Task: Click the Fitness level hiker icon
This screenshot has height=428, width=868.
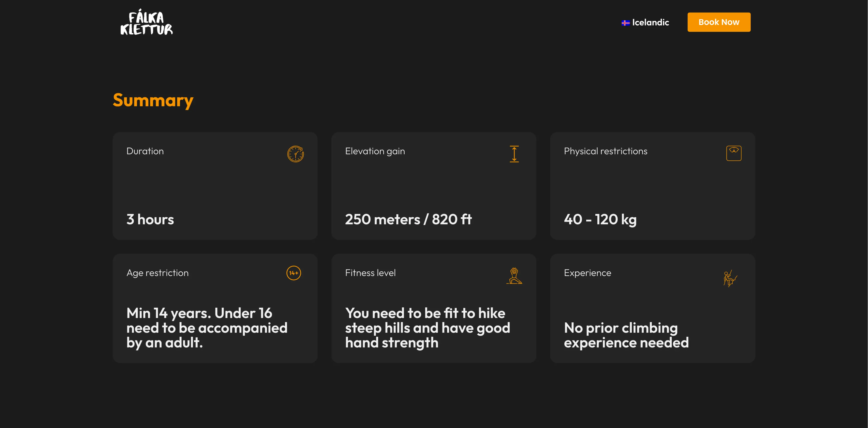Action: 514,276
